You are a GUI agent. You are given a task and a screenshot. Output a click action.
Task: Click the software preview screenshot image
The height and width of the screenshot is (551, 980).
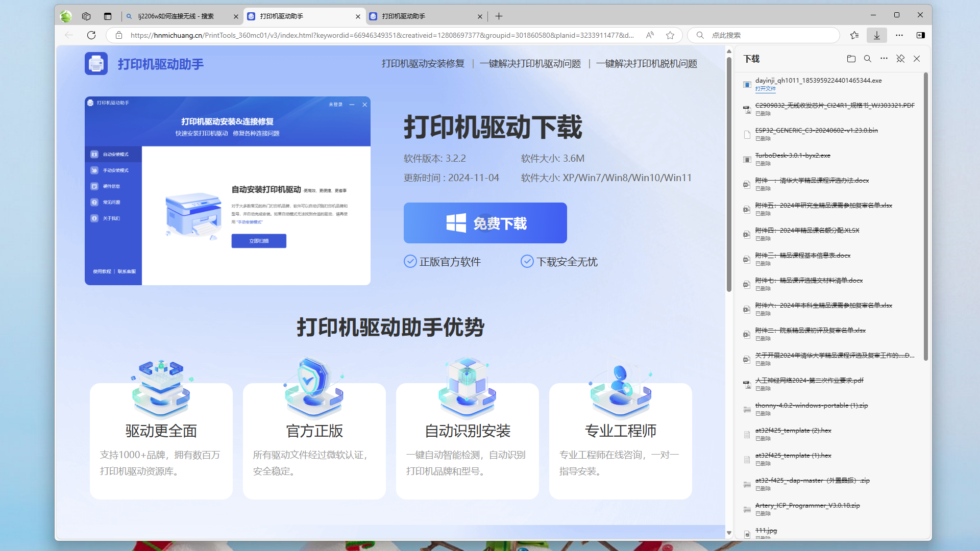pyautogui.click(x=228, y=191)
